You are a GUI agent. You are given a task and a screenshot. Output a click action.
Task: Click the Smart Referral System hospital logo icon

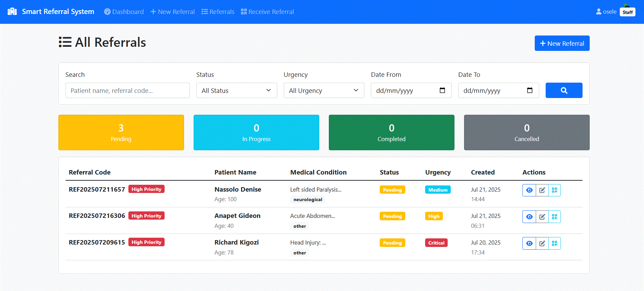[x=12, y=12]
